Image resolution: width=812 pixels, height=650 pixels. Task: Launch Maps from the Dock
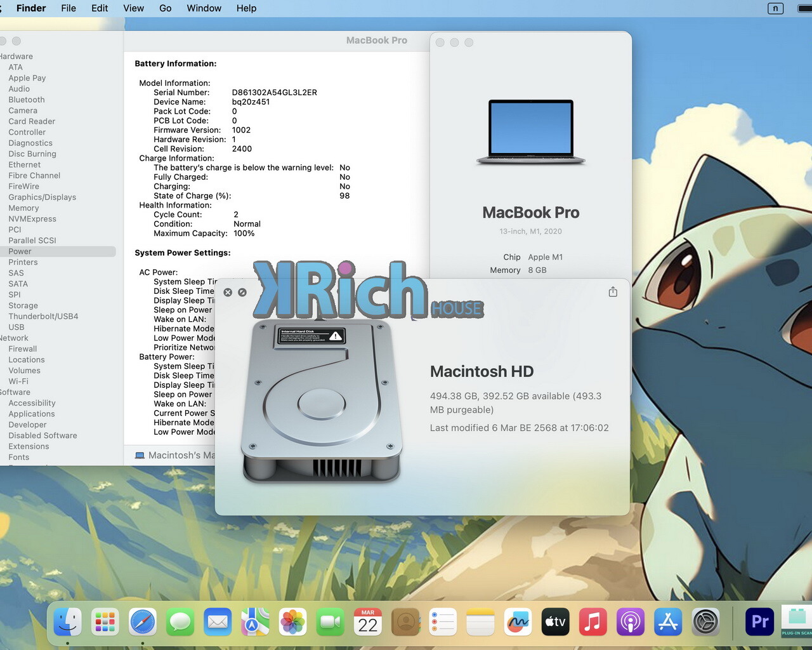[255, 622]
